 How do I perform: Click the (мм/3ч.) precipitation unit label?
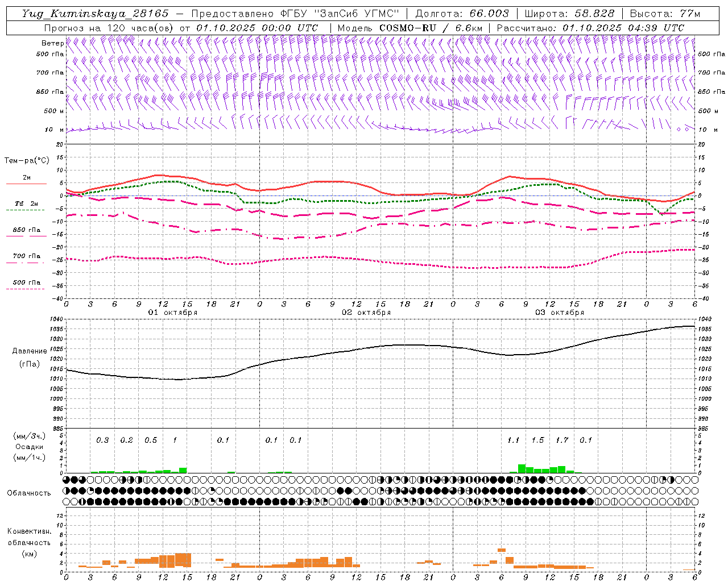click(30, 436)
